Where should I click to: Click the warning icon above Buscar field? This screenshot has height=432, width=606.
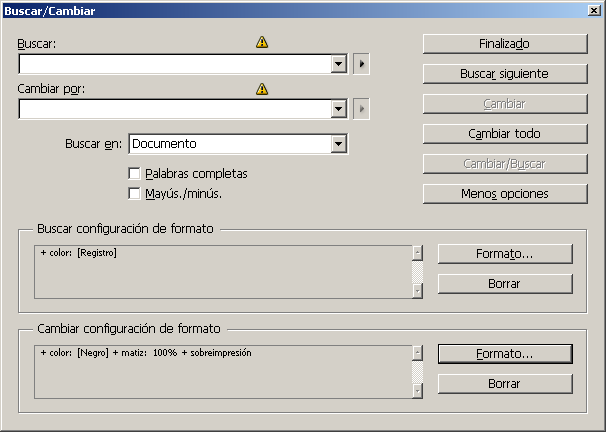tap(262, 42)
